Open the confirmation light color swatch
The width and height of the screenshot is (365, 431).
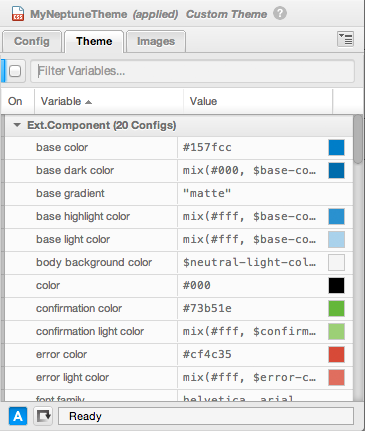tap(336, 332)
